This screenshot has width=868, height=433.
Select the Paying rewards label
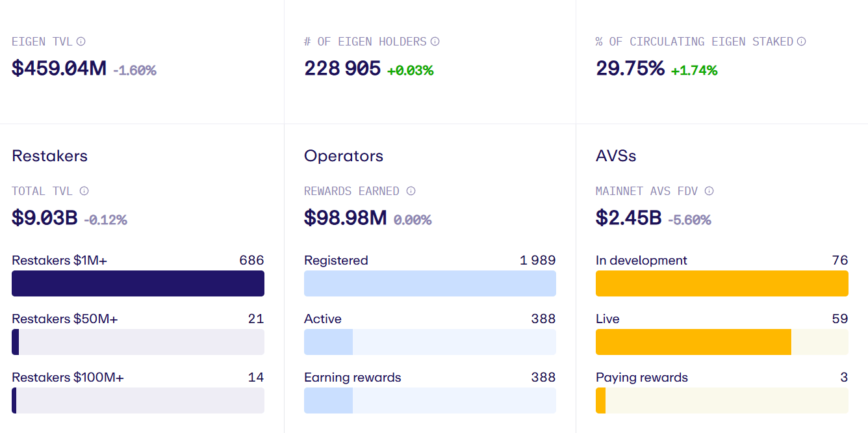coord(642,378)
